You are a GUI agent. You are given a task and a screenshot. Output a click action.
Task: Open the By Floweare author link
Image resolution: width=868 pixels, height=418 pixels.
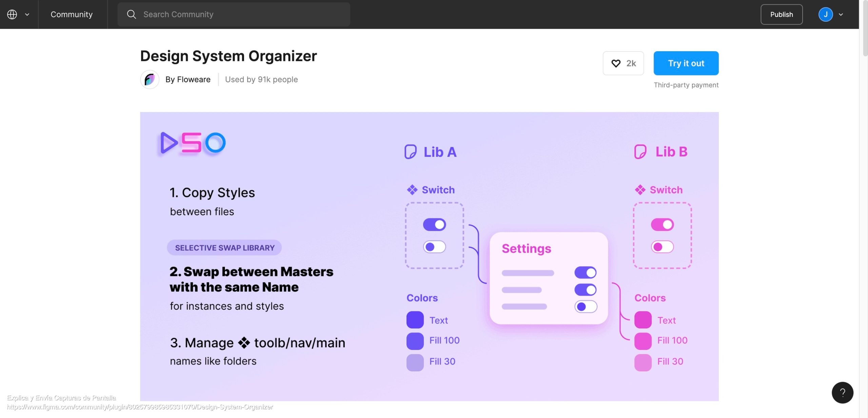click(x=188, y=79)
